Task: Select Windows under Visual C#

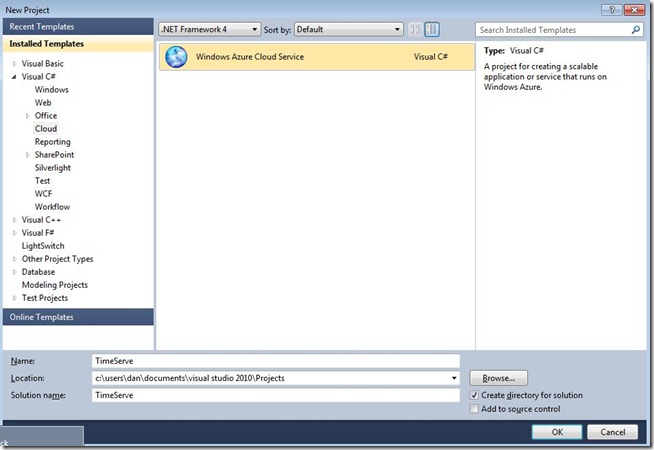Action: 52,90
